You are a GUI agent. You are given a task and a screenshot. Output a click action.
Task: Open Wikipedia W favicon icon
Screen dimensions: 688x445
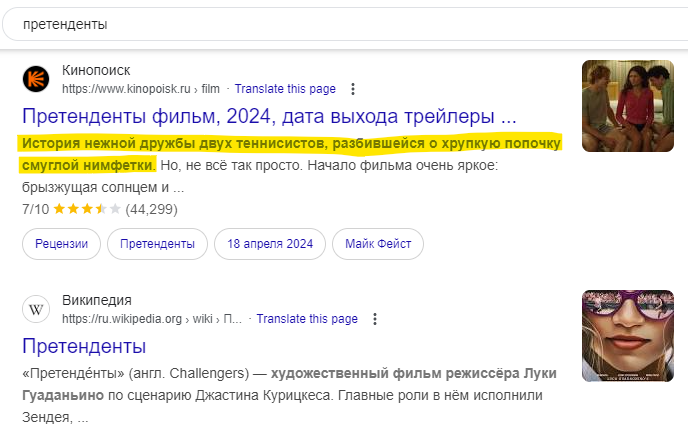pyautogui.click(x=36, y=309)
